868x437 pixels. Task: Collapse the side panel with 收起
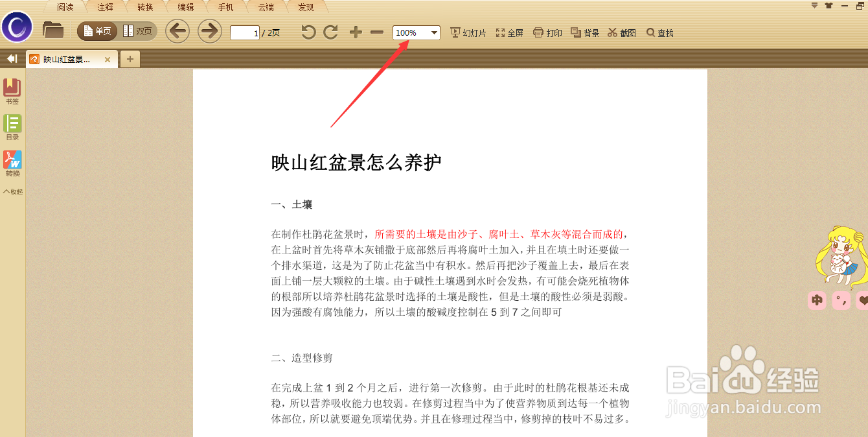[12, 192]
